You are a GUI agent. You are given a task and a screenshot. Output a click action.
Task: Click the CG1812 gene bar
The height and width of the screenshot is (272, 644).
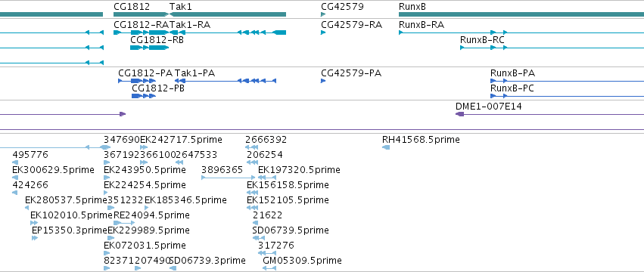[x=142, y=14]
